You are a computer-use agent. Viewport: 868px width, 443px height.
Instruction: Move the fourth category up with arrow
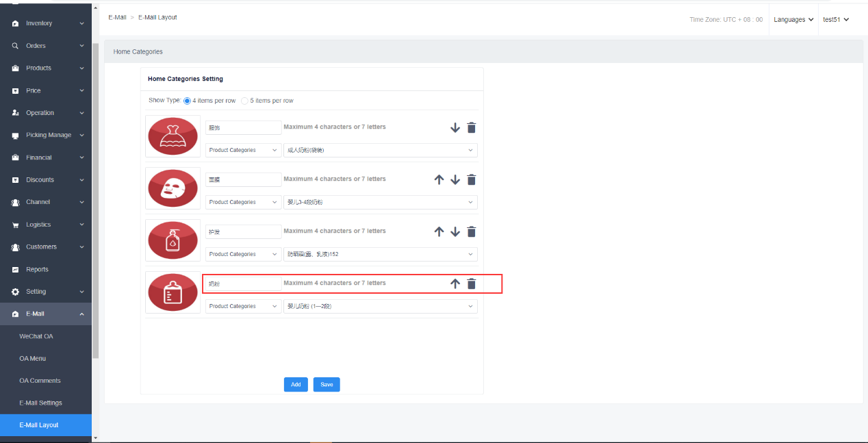[x=455, y=284]
